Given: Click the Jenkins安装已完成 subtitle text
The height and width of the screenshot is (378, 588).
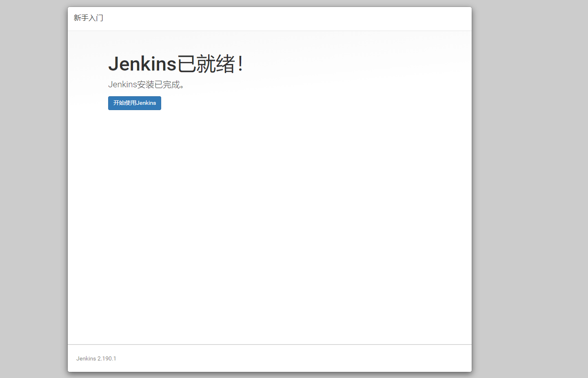Looking at the screenshot, I should coord(146,84).
